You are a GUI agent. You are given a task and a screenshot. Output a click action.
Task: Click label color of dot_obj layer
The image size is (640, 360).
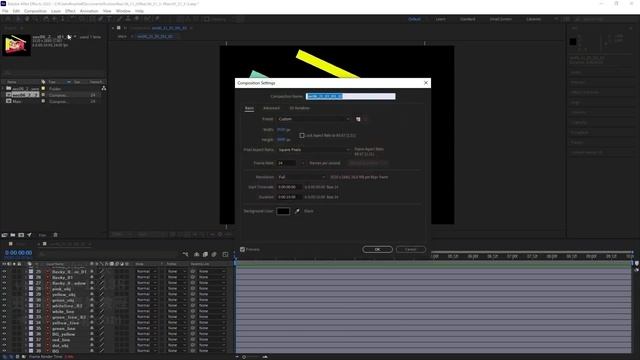point(31,345)
